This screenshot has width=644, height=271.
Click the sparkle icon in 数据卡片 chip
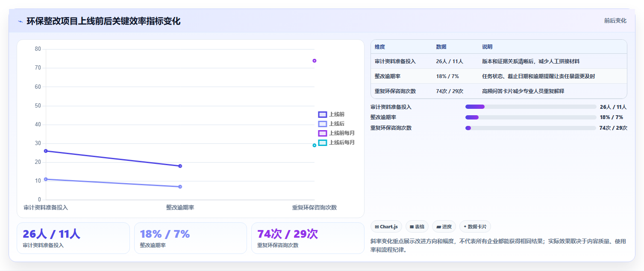pyautogui.click(x=465, y=227)
